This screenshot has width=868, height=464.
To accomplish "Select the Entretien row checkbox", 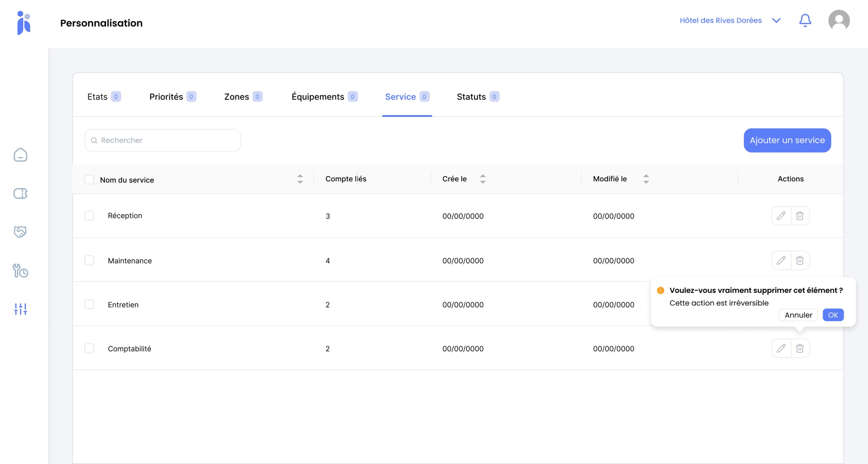I will point(89,304).
